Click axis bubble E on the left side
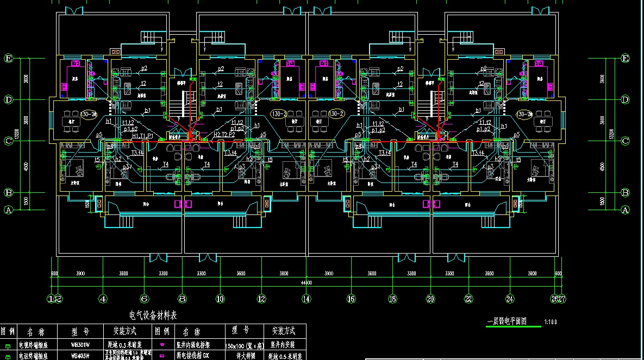644x360 pixels. 9,58
